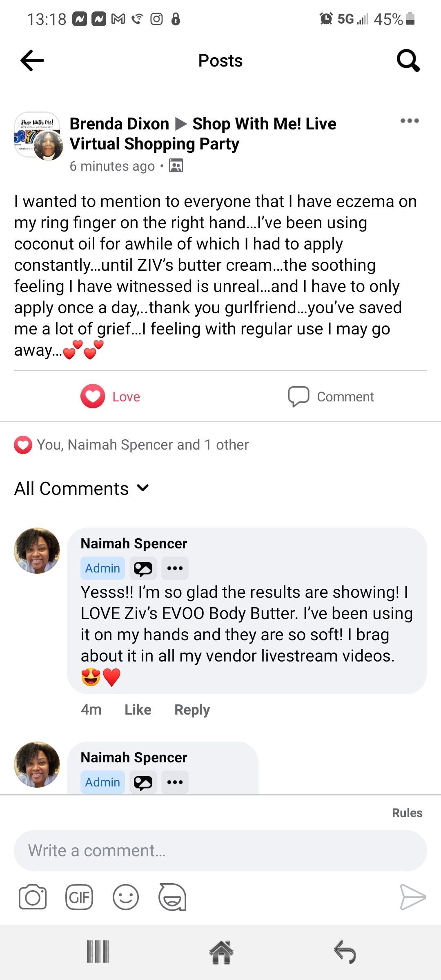Reply to Naimah Spencer's comment
This screenshot has height=980, width=441.
pyautogui.click(x=192, y=710)
